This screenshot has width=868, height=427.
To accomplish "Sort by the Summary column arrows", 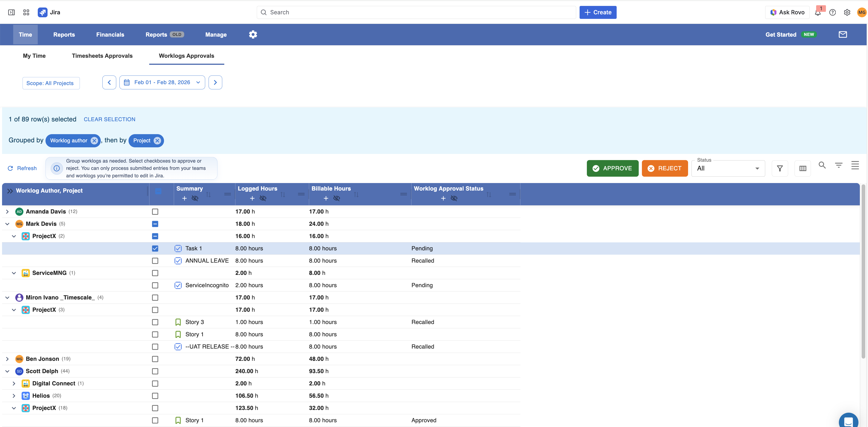I will (x=209, y=194).
